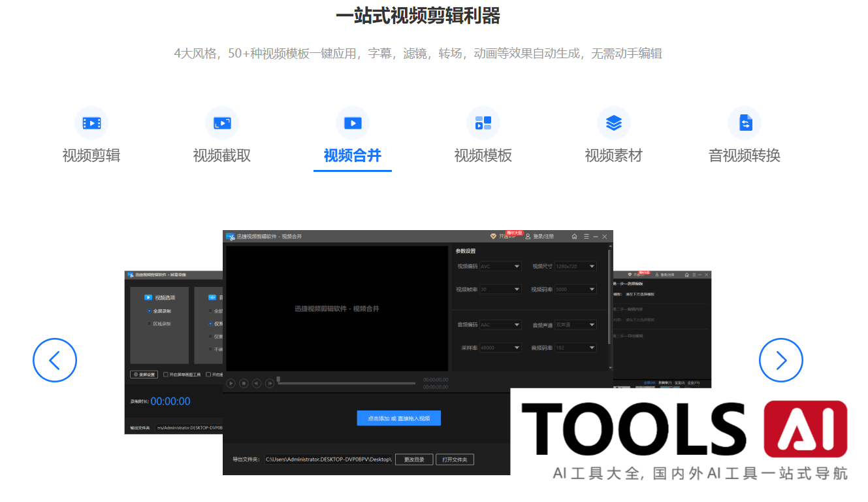Screen dimensions: 868x502
Task: Click the home icon in the title bar
Action: pos(575,237)
